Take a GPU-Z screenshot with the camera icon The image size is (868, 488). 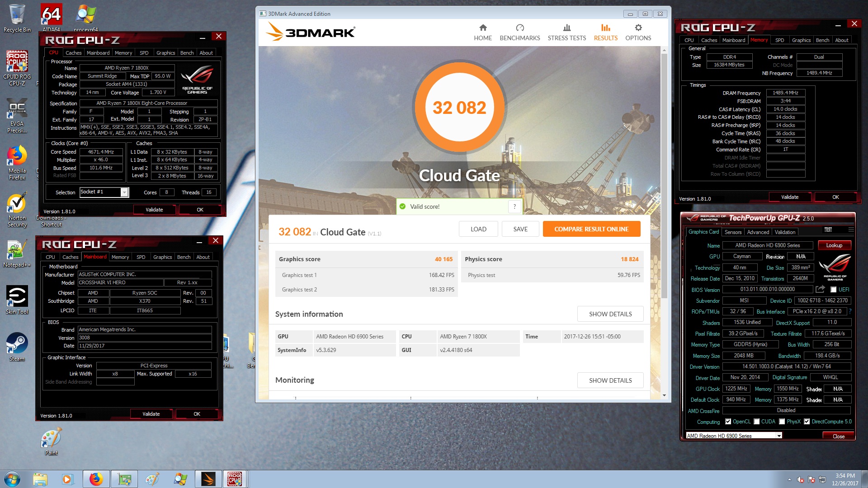[828, 230]
